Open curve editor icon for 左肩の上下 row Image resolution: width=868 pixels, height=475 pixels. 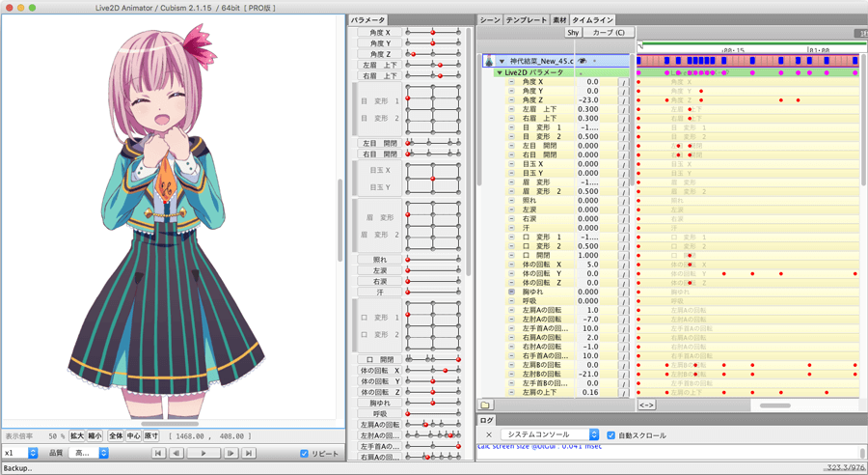624,392
